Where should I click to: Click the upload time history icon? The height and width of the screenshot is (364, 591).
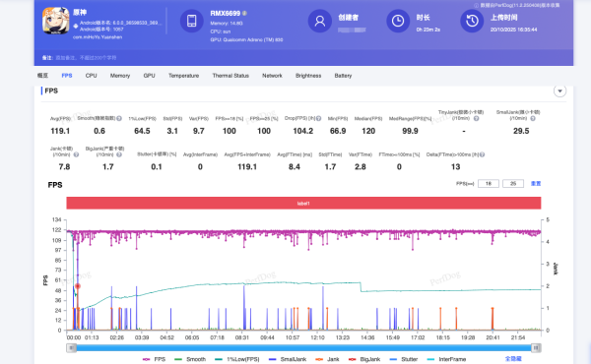472,21
